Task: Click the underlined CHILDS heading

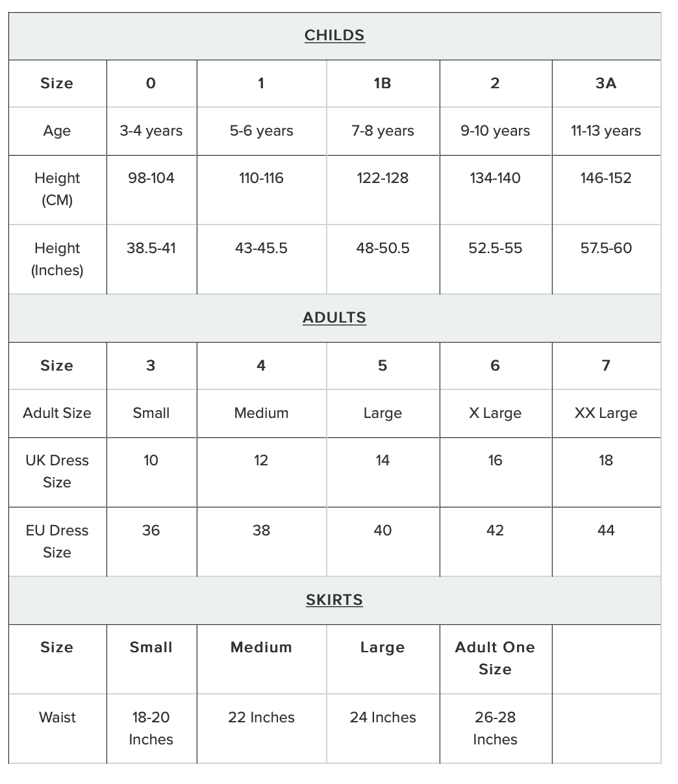Action: [334, 36]
